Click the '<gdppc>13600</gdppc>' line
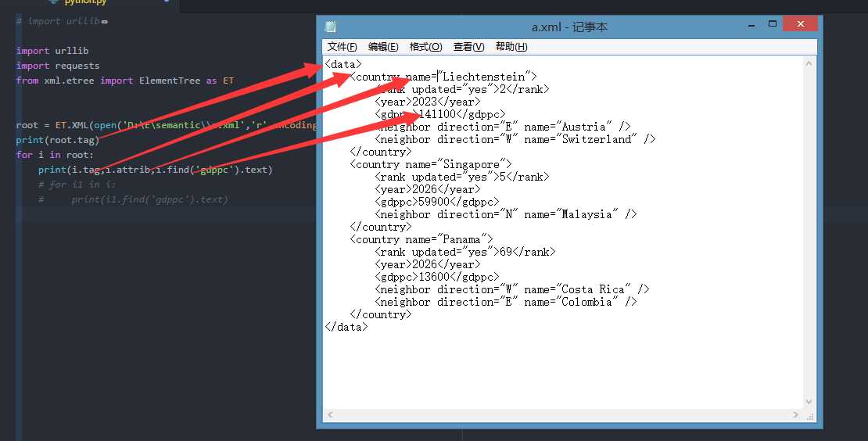868x441 pixels. pos(437,278)
